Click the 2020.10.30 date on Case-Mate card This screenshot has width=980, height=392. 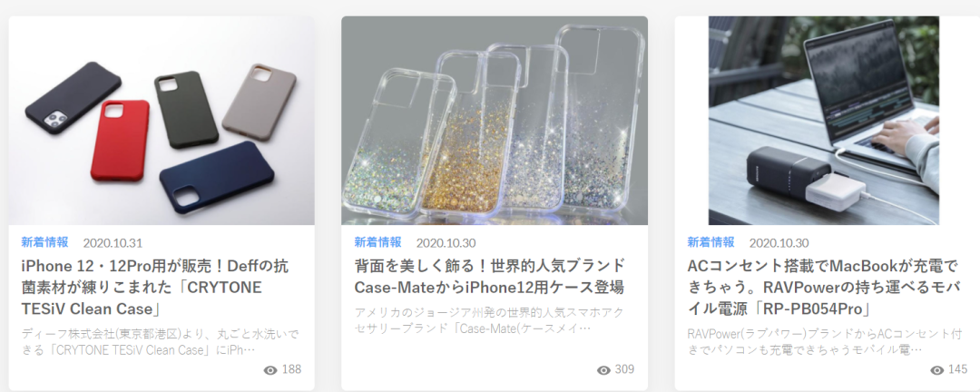click(x=446, y=243)
